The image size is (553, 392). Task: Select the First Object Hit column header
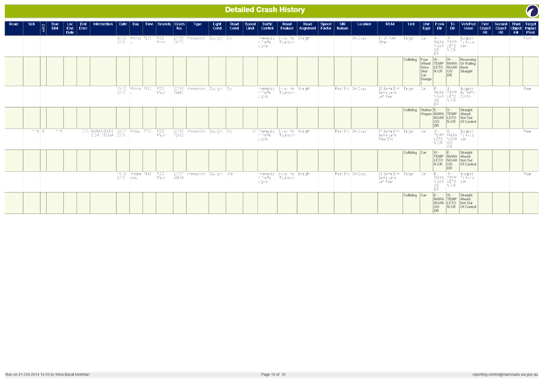point(485,28)
